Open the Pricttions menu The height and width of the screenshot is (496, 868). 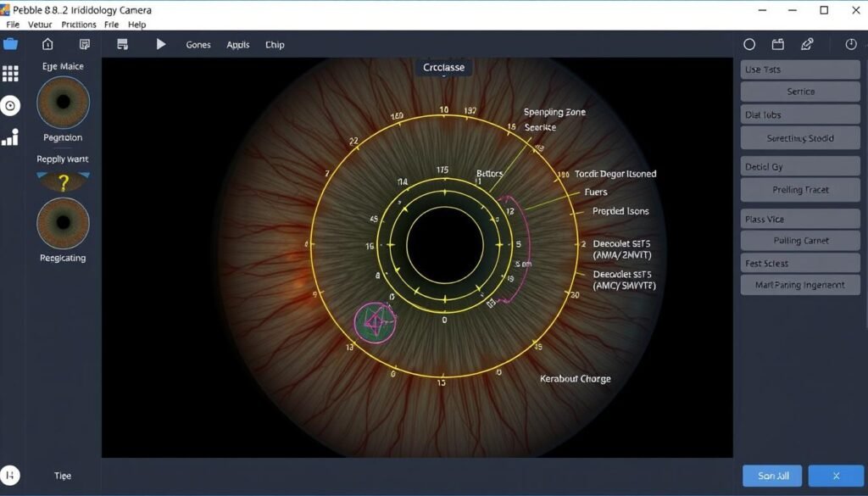[79, 25]
